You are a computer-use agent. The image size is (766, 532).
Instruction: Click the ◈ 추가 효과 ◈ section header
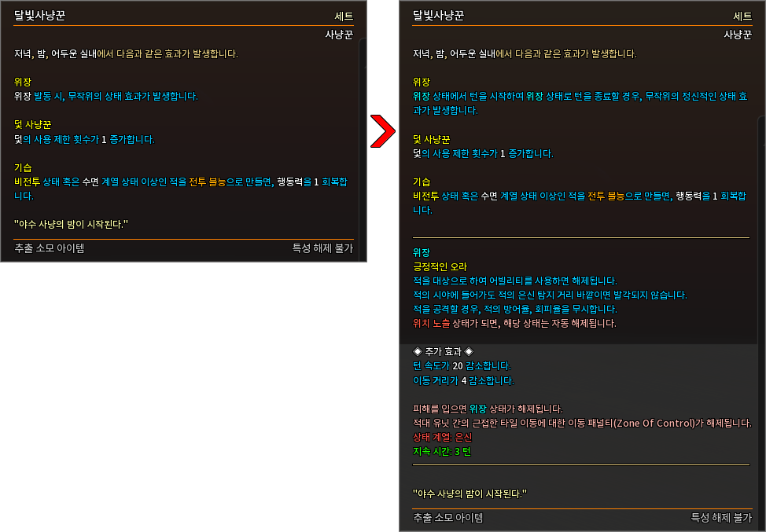[x=443, y=351]
